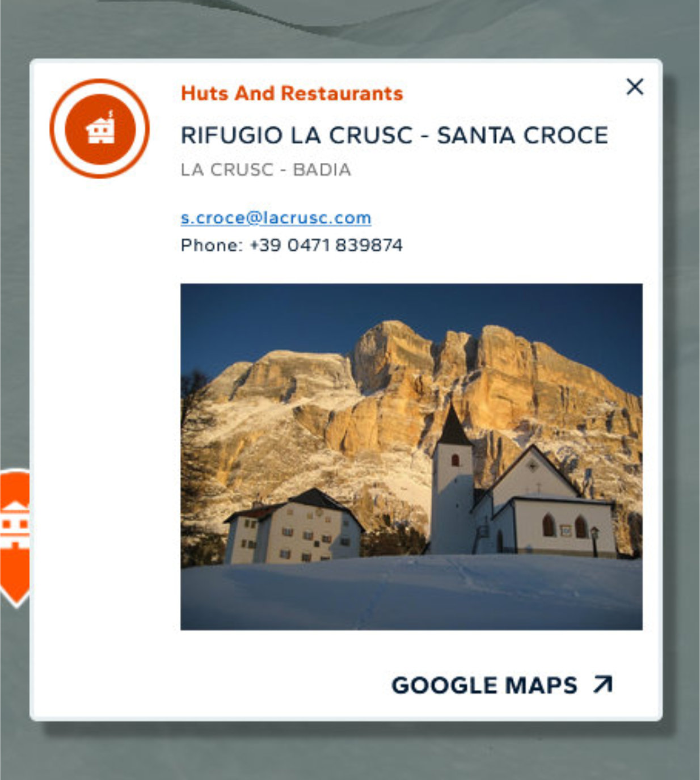Click the map background below the popup
Screen dimensions: 700x780
pyautogui.click(x=350, y=752)
